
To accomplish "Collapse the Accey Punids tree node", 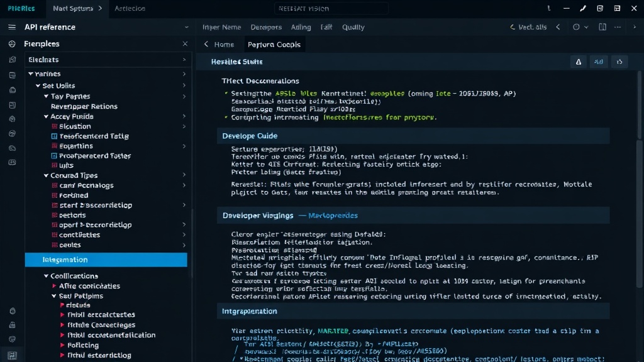I will (x=46, y=116).
